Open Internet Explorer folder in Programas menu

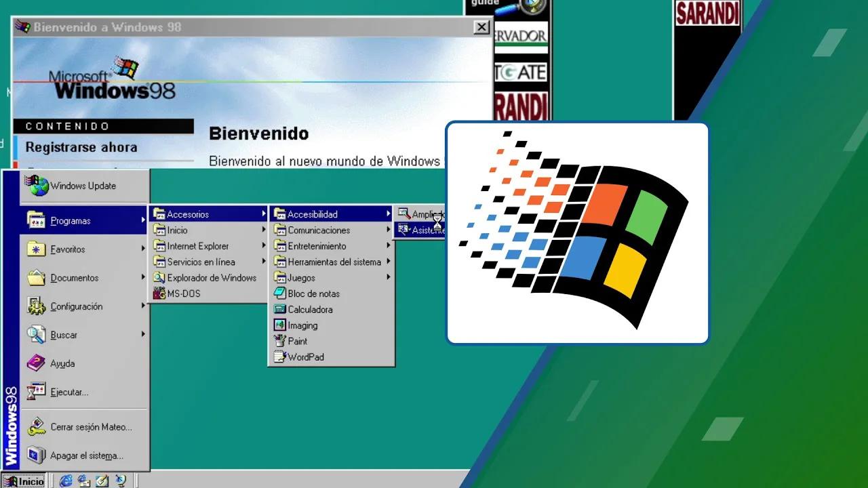(x=209, y=246)
